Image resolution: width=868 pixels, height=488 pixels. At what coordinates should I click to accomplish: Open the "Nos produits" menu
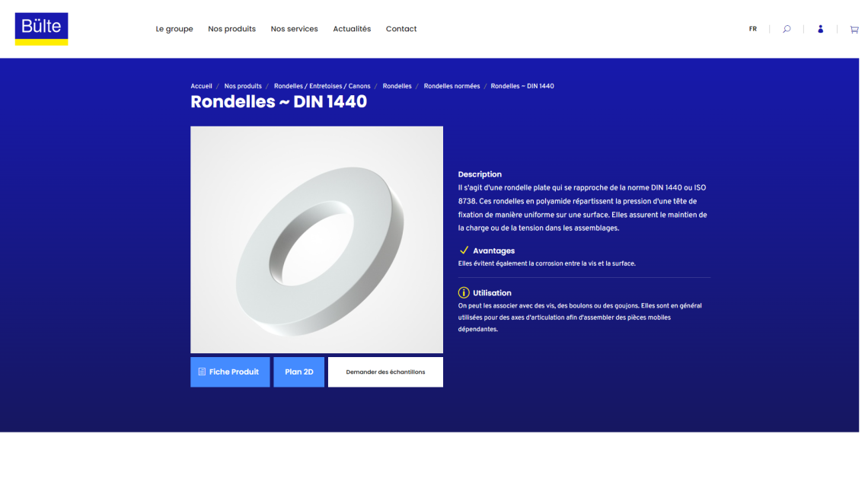pyautogui.click(x=231, y=29)
